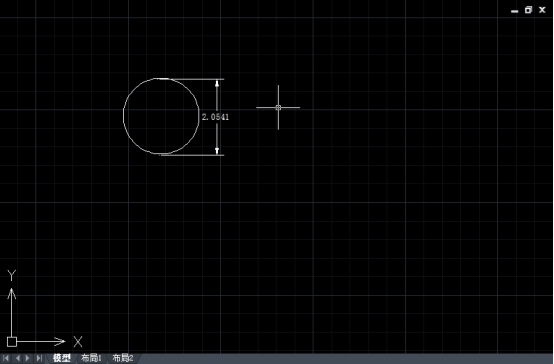Restore down the drawing window
The height and width of the screenshot is (364, 554).
click(x=528, y=10)
